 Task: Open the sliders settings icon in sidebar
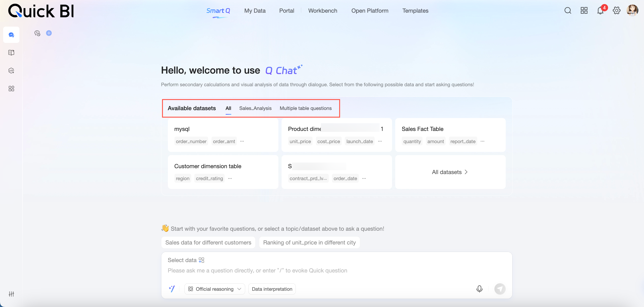coord(11,294)
